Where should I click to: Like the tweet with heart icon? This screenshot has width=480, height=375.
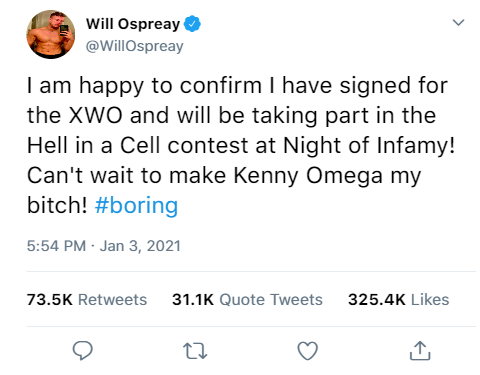(x=307, y=351)
